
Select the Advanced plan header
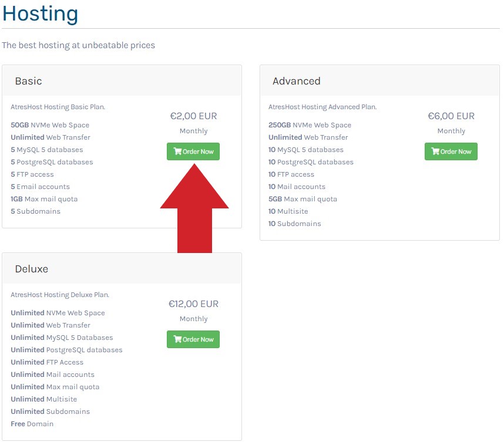[296, 82]
